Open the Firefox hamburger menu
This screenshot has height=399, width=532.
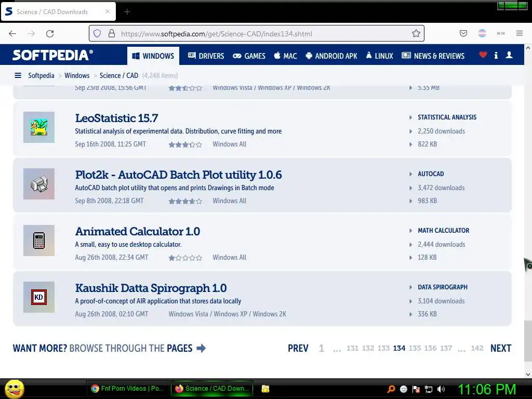click(520, 33)
